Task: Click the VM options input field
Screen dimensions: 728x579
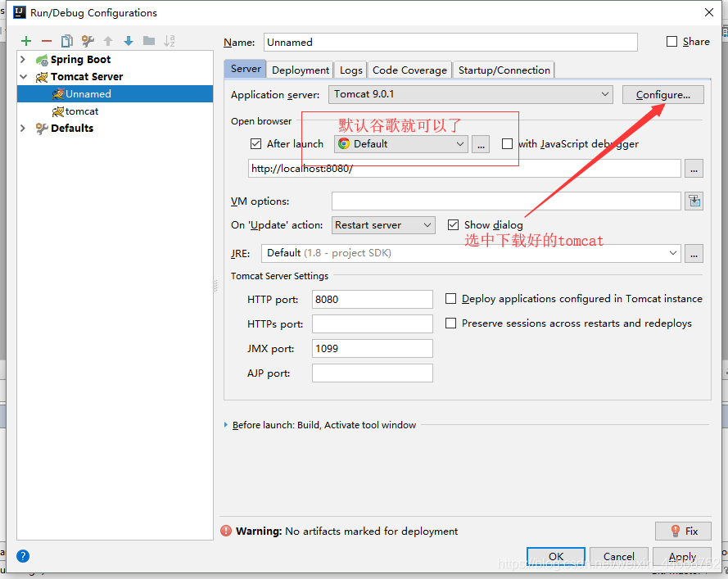Action: click(506, 201)
